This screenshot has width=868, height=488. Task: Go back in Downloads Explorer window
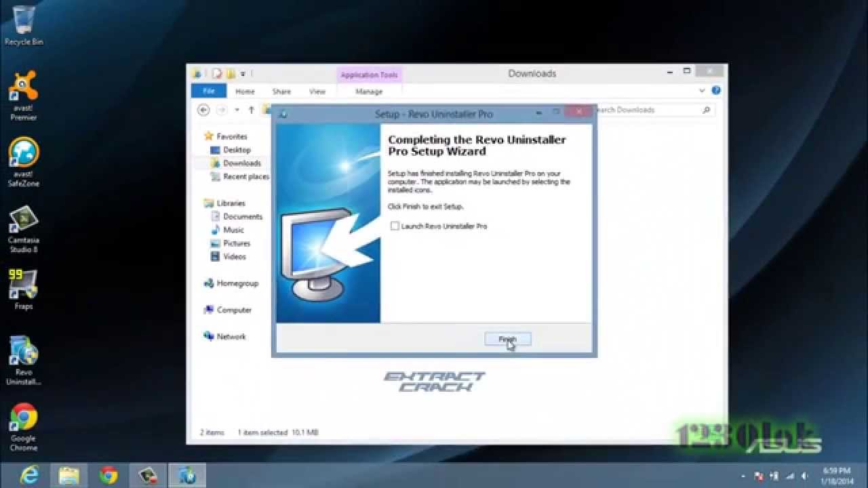pyautogui.click(x=203, y=110)
